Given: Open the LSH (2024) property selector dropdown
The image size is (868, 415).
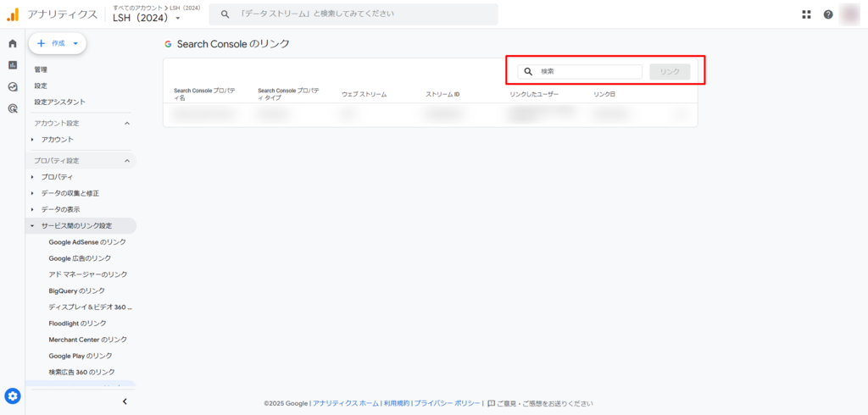Looking at the screenshot, I should [x=146, y=18].
